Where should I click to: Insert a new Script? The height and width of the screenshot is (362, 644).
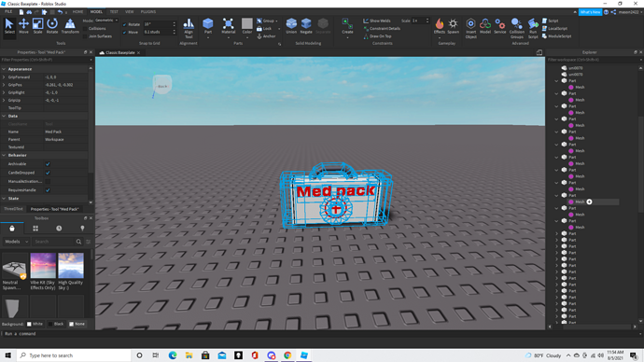point(550,21)
